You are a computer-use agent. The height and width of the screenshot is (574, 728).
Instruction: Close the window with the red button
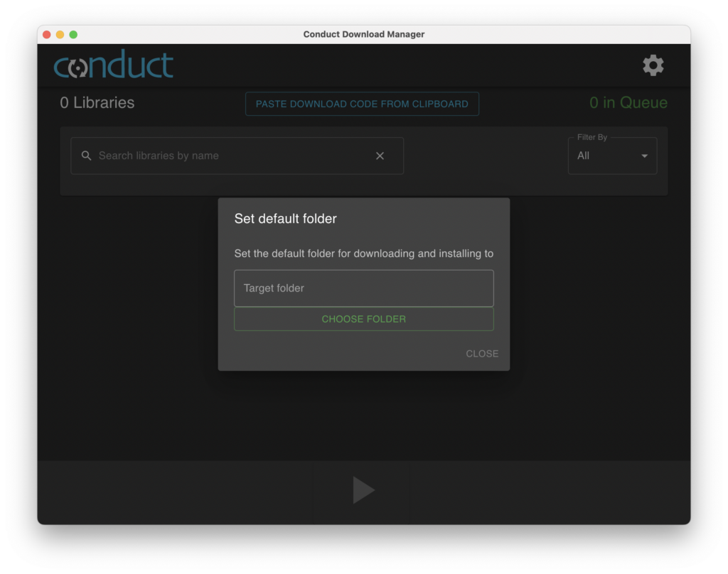click(x=47, y=34)
